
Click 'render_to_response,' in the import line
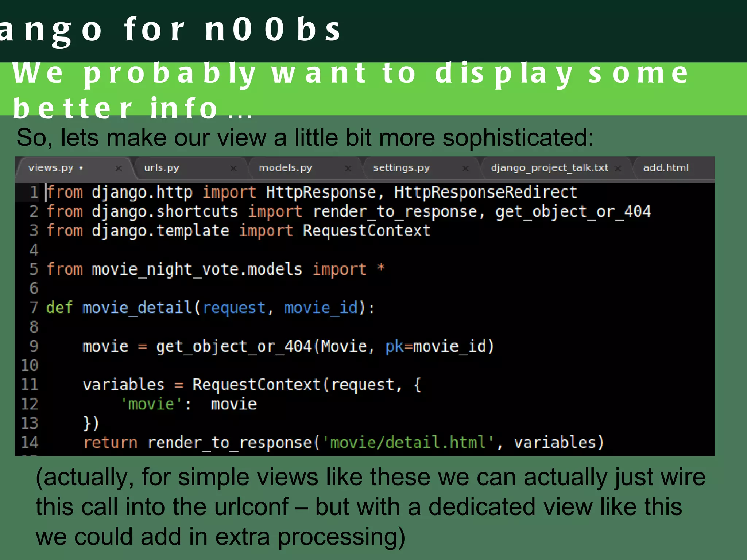(399, 212)
